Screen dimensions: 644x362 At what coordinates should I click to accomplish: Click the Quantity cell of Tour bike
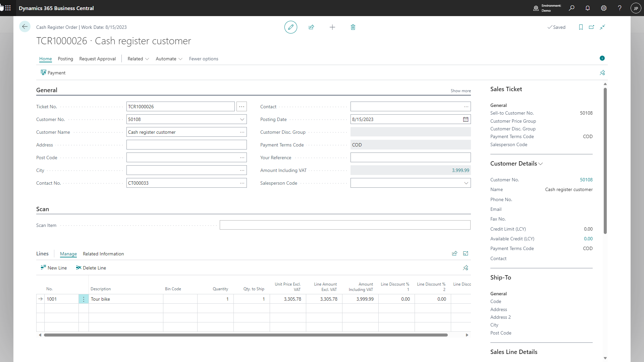pos(215,299)
